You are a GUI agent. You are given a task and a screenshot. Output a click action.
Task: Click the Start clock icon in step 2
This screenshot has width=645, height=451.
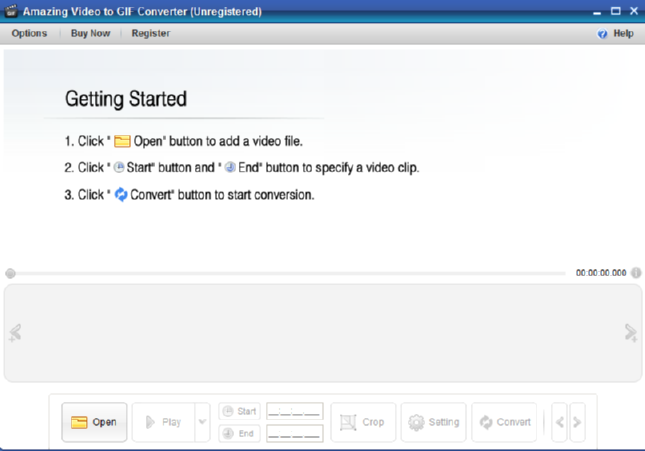(x=119, y=167)
